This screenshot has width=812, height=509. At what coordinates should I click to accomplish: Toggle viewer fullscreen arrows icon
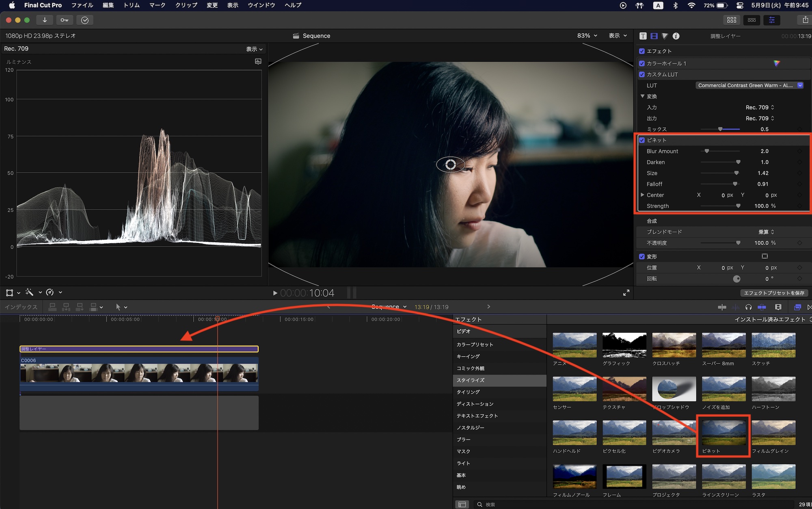point(626,292)
